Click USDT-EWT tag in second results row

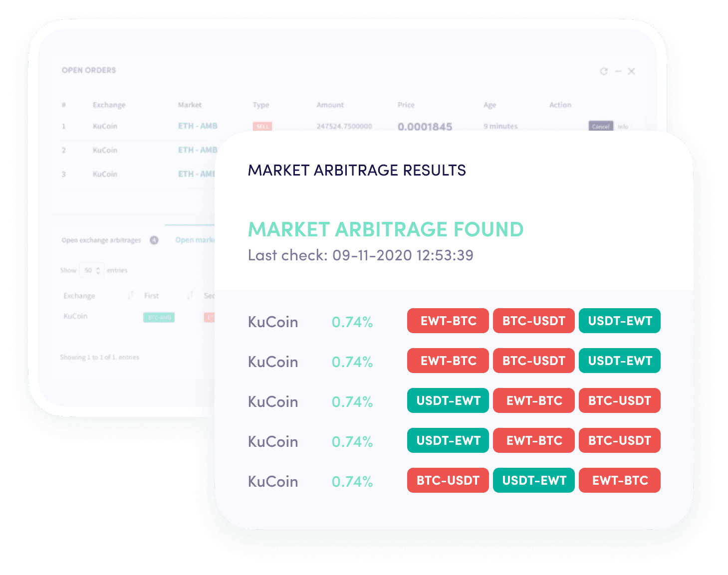point(620,361)
